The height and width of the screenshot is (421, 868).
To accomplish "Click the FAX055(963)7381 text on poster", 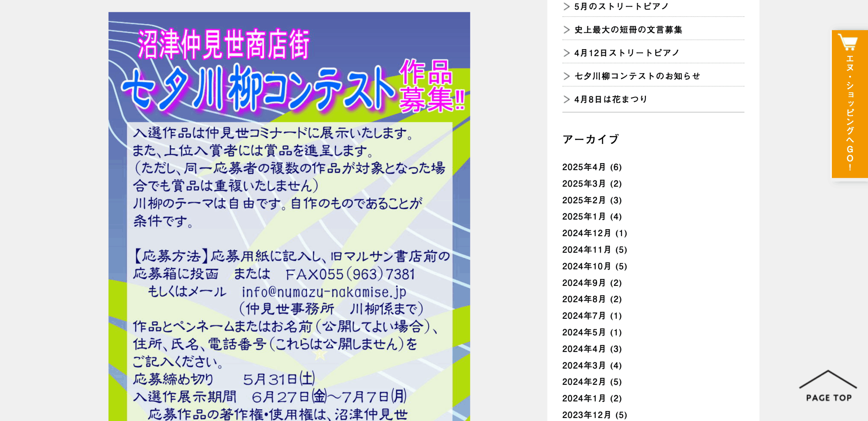I will pyautogui.click(x=350, y=274).
